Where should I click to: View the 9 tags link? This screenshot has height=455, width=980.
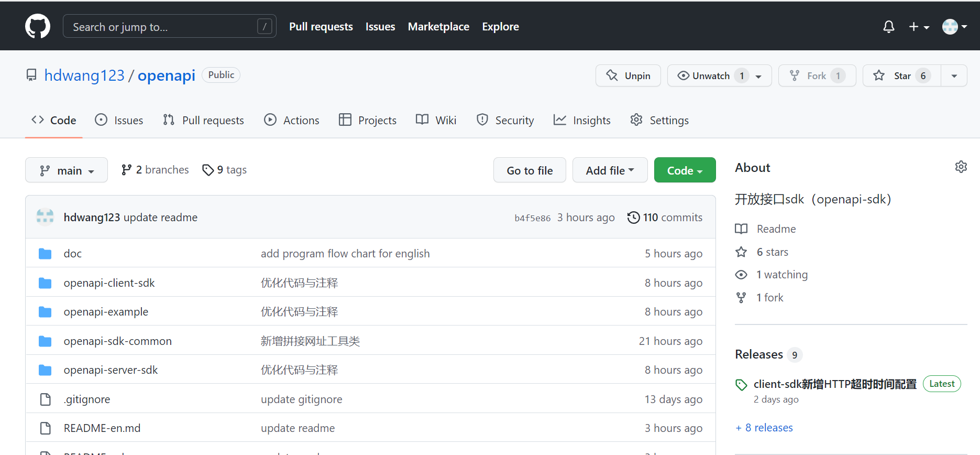224,170
